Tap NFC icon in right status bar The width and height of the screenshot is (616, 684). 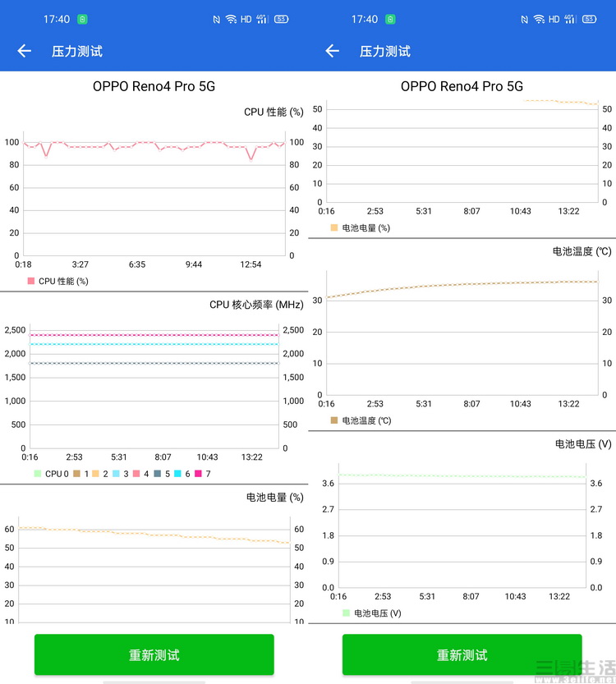pos(524,19)
